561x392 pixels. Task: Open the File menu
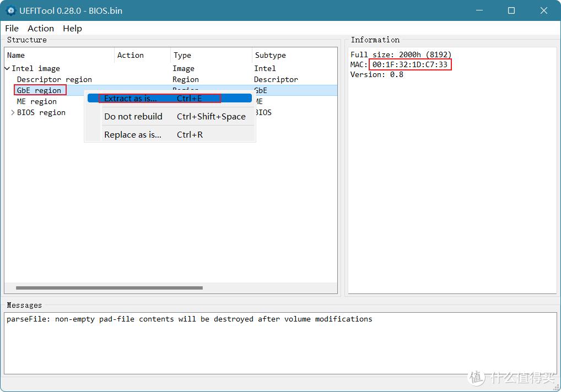(12, 29)
